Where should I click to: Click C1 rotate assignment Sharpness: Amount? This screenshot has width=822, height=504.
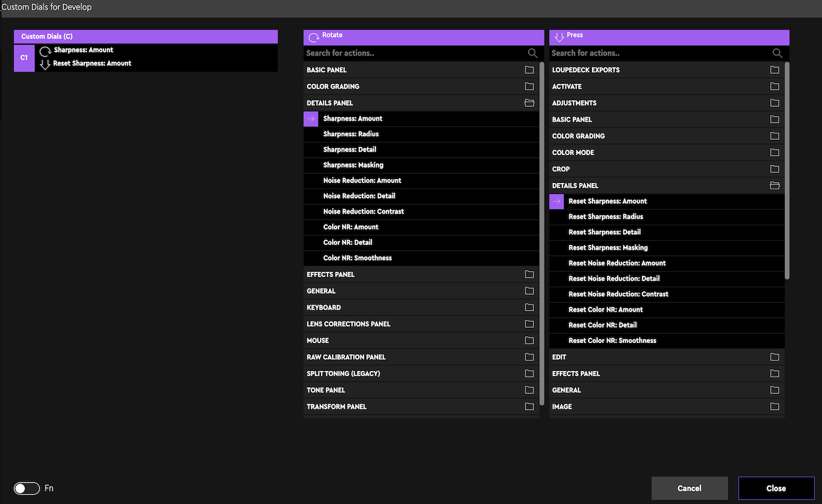pyautogui.click(x=83, y=50)
